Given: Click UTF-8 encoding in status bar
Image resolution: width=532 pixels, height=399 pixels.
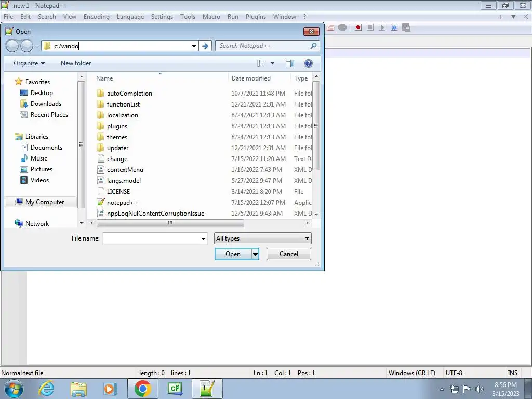Looking at the screenshot, I should (454, 373).
